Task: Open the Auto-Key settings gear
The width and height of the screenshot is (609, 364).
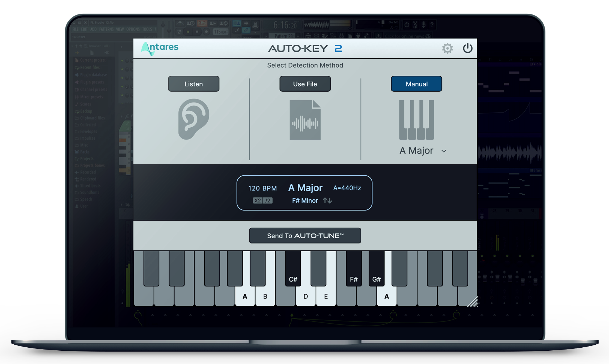Action: 447,48
